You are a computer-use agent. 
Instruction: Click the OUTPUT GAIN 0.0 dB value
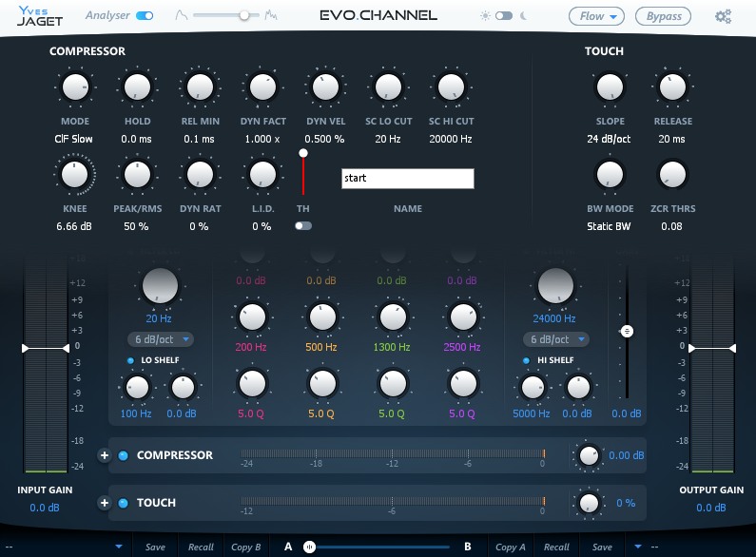click(711, 508)
